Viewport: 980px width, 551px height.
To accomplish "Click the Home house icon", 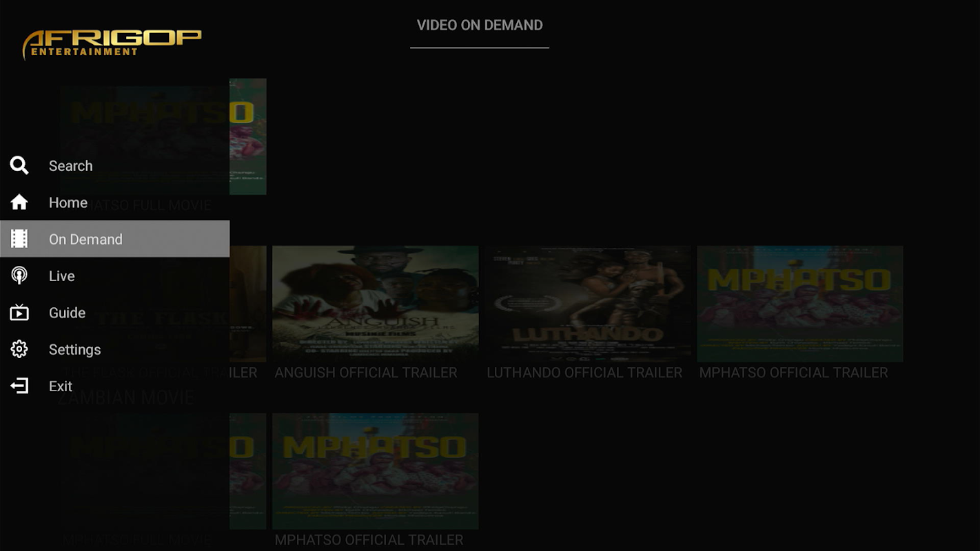I will click(x=19, y=202).
